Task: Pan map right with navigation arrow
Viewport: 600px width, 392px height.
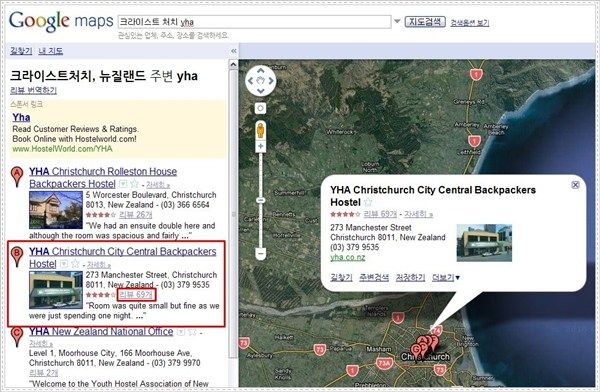Action: click(x=271, y=81)
